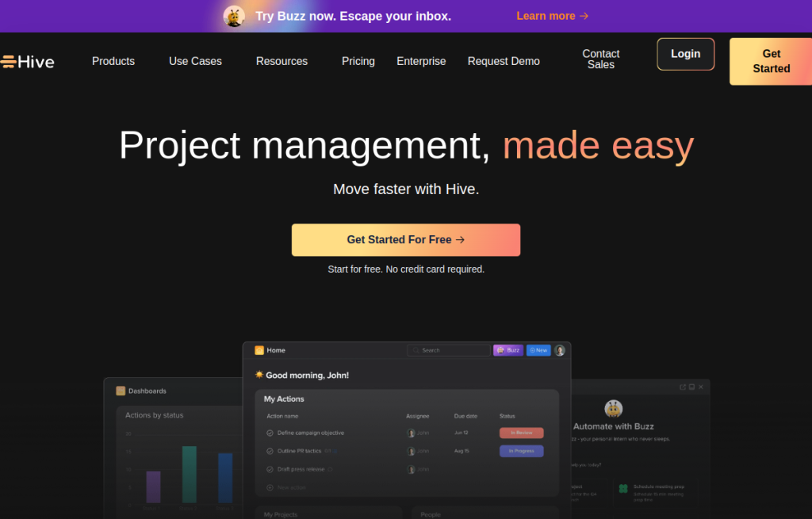
Task: Click the Actions by status title
Action: pos(155,415)
